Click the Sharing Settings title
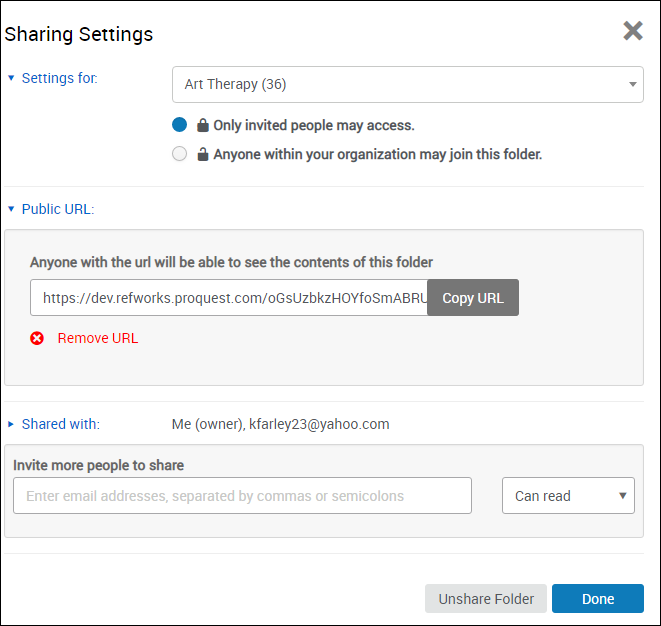Image resolution: width=661 pixels, height=626 pixels. 78,34
